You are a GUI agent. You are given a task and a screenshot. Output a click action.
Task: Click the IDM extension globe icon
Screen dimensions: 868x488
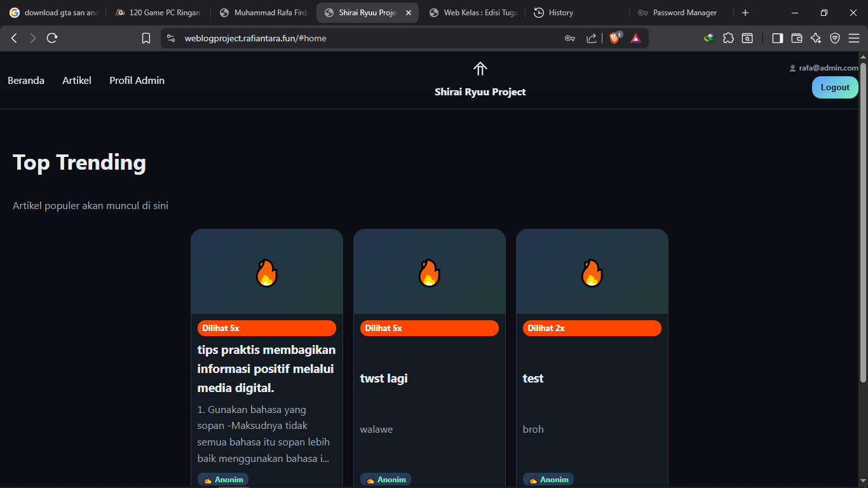pyautogui.click(x=709, y=38)
